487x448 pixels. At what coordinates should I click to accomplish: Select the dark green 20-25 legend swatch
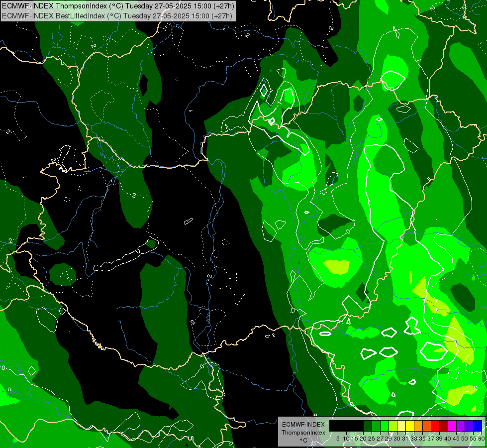click(368, 426)
